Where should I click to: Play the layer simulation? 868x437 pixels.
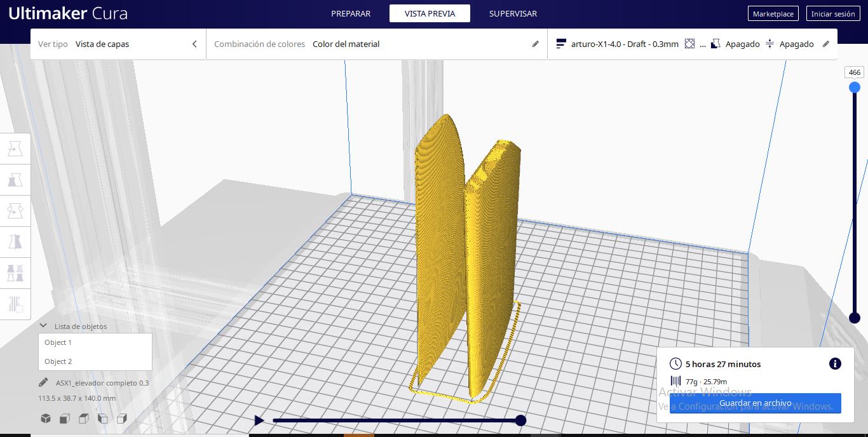point(259,420)
